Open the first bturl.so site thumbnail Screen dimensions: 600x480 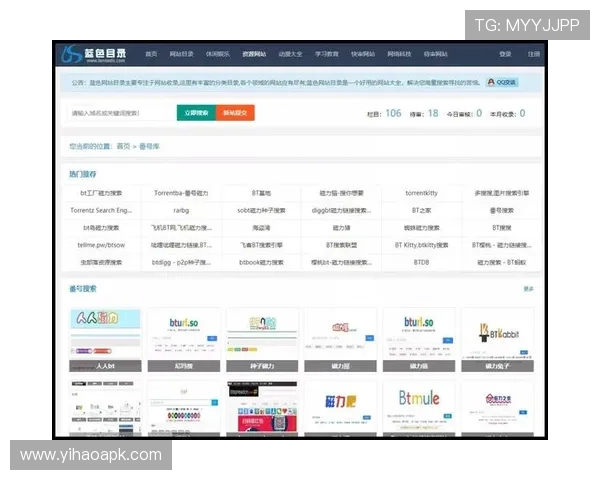(184, 340)
